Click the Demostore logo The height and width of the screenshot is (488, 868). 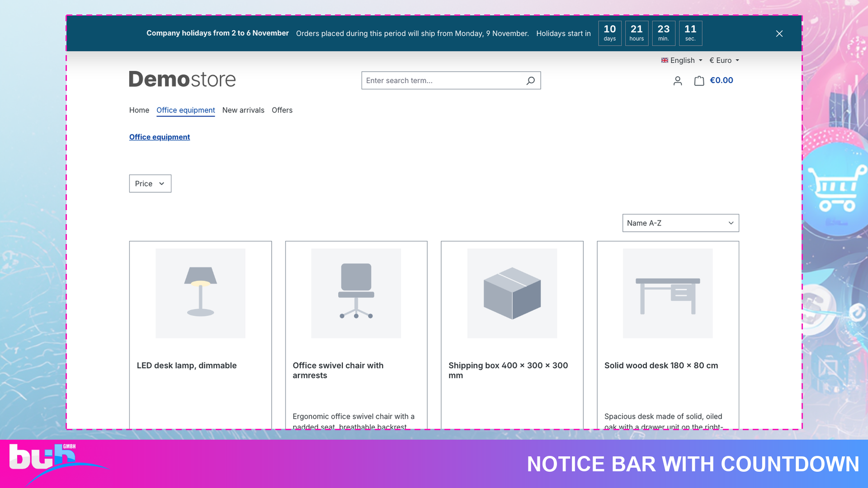(x=182, y=79)
